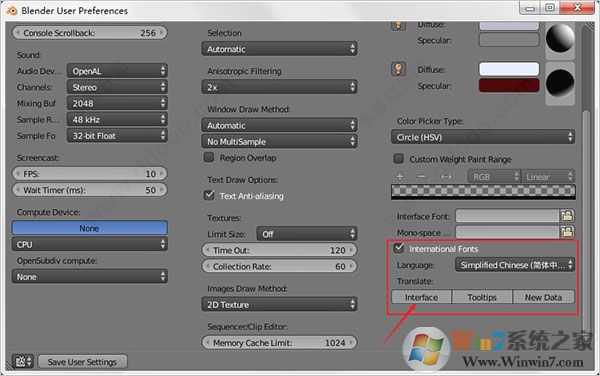Open the Audio Device OpenAL dropdown
The width and height of the screenshot is (600, 376).
[117, 71]
